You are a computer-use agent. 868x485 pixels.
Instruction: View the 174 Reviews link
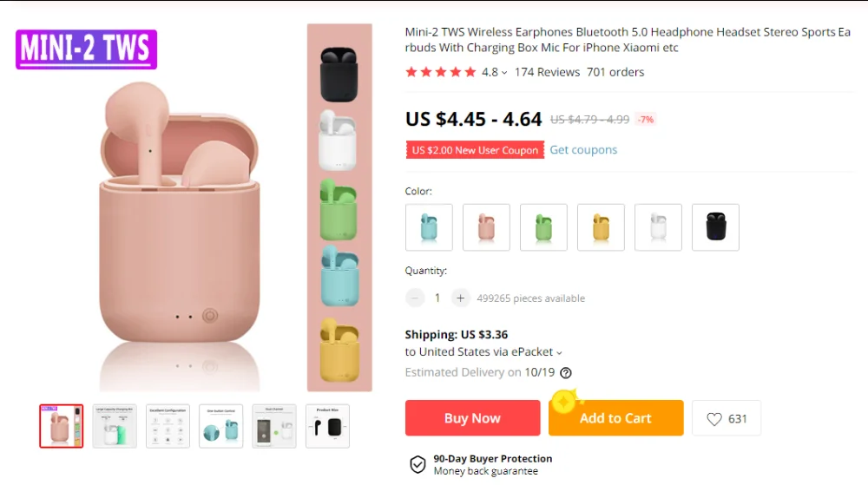[547, 72]
